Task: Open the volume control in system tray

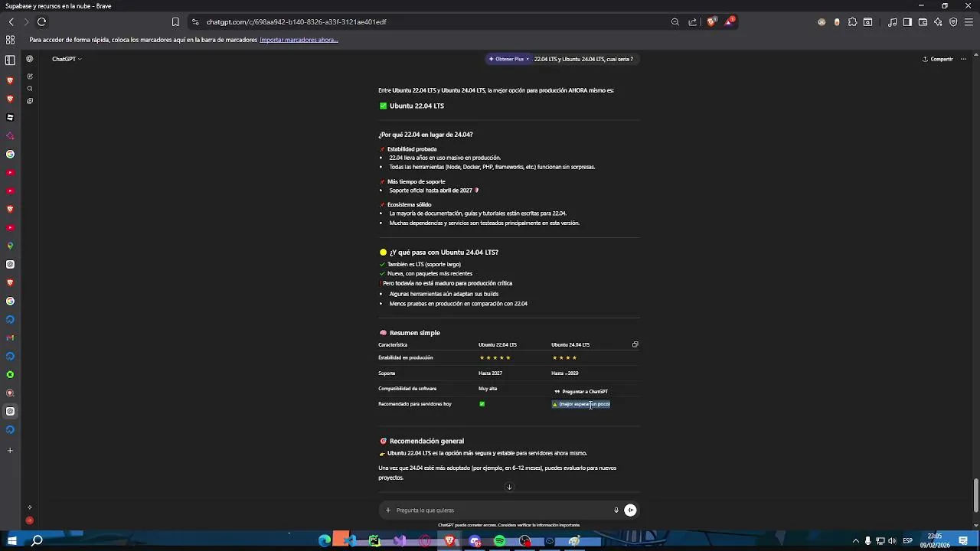Action: [892, 541]
